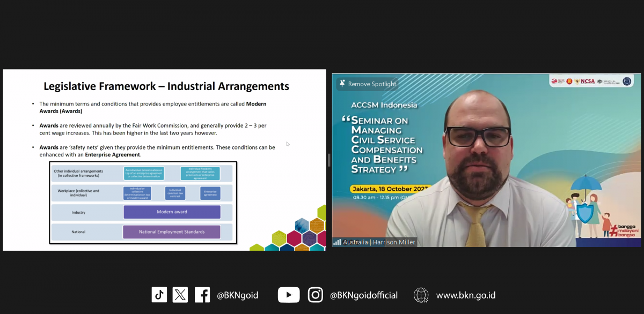Viewport: 644px width, 314px height.
Task: Click the Facebook logo icon
Action: pyautogui.click(x=202, y=295)
